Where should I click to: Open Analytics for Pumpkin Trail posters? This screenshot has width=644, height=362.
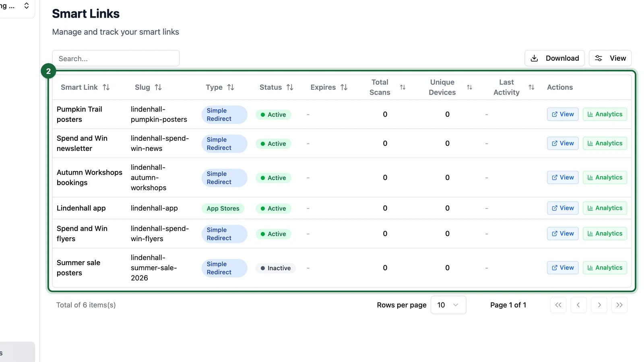605,114
